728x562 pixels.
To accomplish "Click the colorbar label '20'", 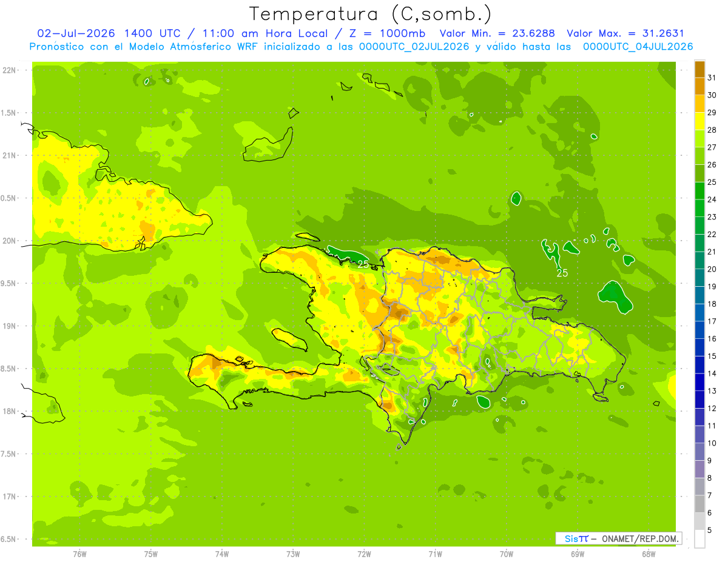I will point(712,269).
